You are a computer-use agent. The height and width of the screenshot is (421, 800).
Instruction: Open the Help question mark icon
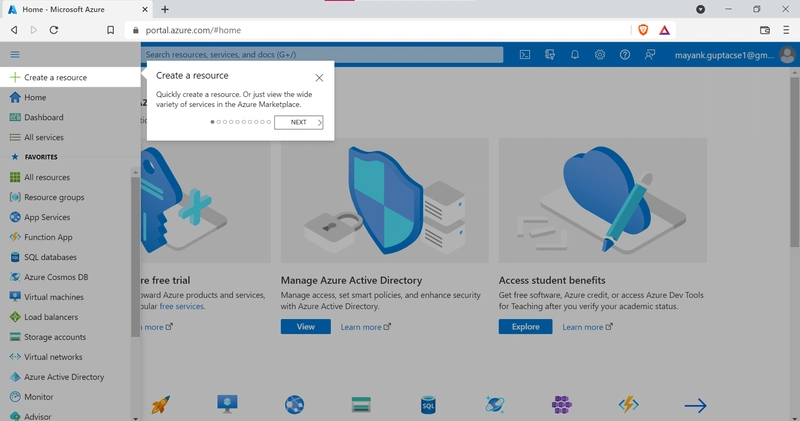click(624, 55)
